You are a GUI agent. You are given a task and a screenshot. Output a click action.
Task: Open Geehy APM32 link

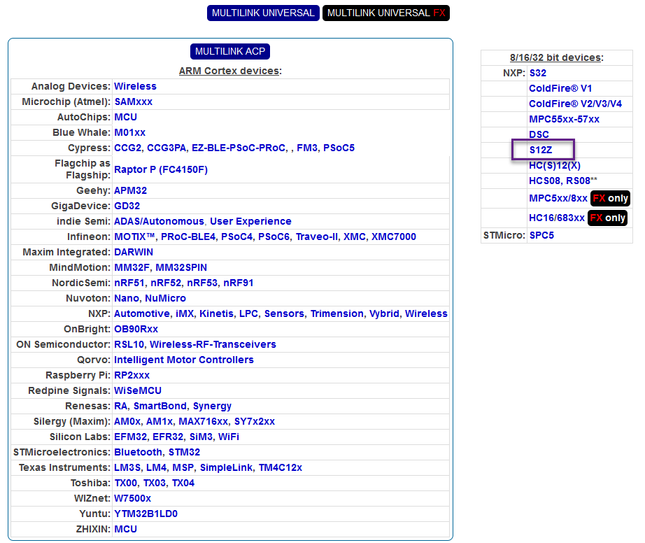coord(130,191)
